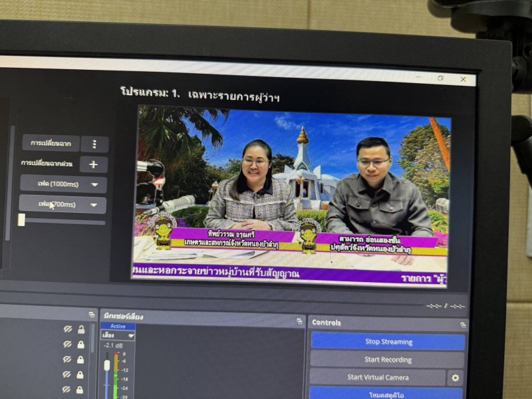Click the lock icon on the first source

point(81,329)
